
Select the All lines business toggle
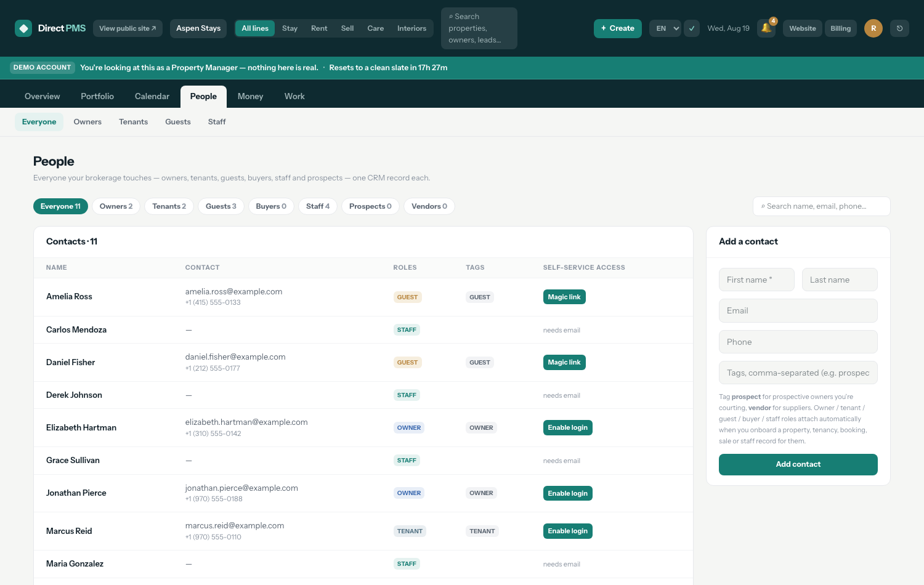tap(255, 28)
